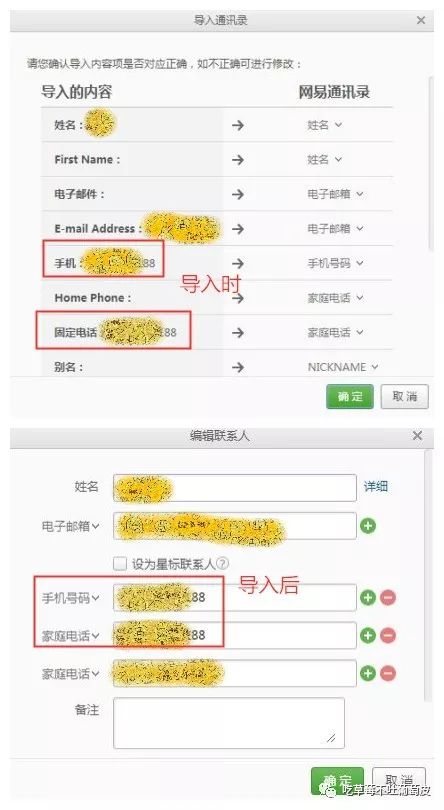Expand 手机号码 mapping dropdown in import list
The image size is (444, 810).
click(x=335, y=263)
